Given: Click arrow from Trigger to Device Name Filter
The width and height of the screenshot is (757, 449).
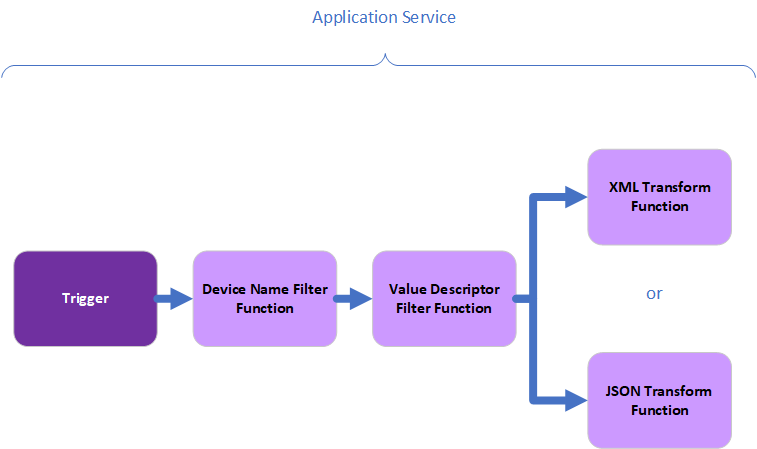Looking at the screenshot, I should pyautogui.click(x=174, y=298).
